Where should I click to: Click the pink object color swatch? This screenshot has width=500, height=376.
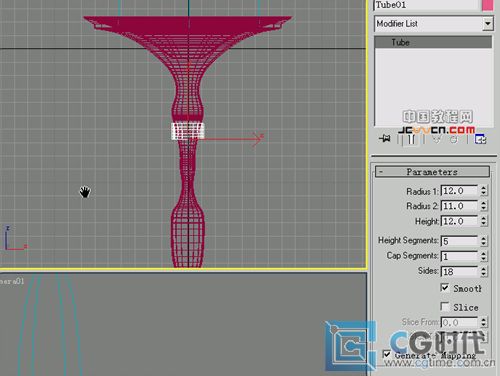[488, 5]
